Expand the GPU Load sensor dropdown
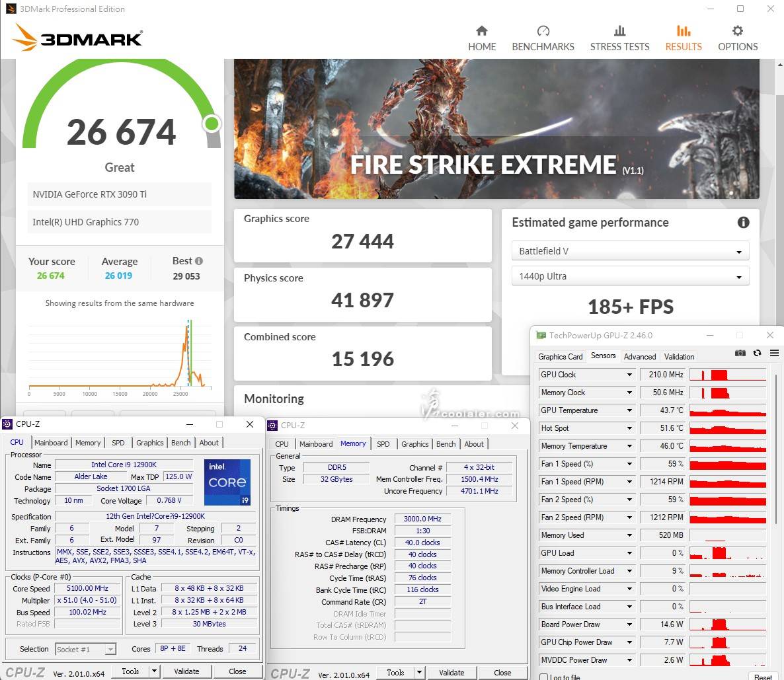Screen dimensions: 784x680 click(629, 553)
